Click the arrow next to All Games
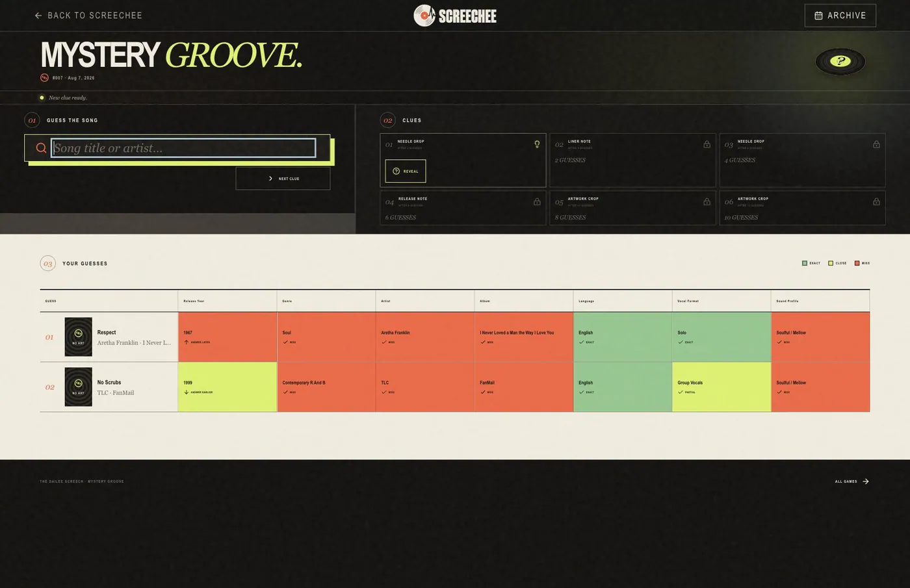This screenshot has width=910, height=588. pos(866,481)
